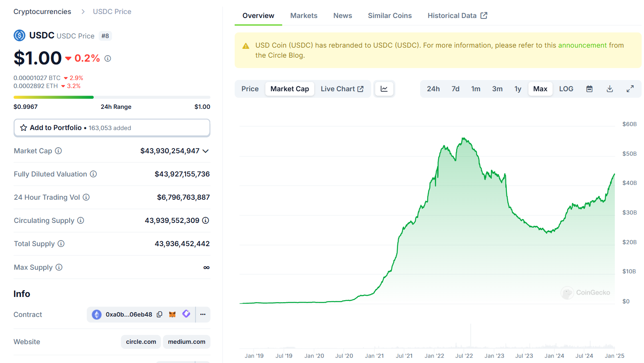Screen dimensions: 644x363
Task: Switch to the Markets tab
Action: click(x=303, y=16)
